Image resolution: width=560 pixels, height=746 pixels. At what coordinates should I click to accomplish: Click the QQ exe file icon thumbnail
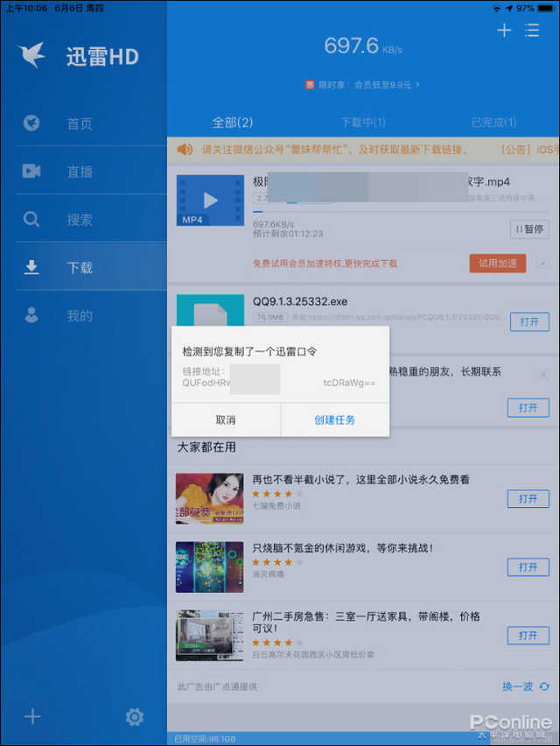pos(210,310)
